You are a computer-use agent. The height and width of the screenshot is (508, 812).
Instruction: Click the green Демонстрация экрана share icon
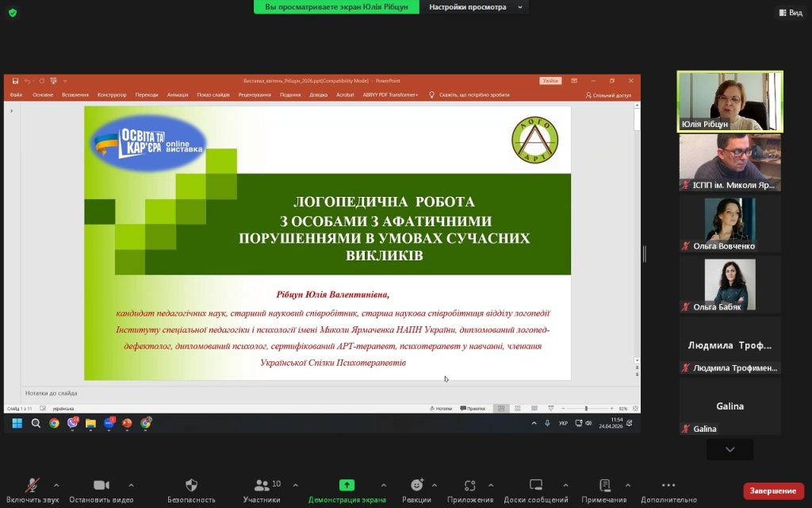[347, 485]
